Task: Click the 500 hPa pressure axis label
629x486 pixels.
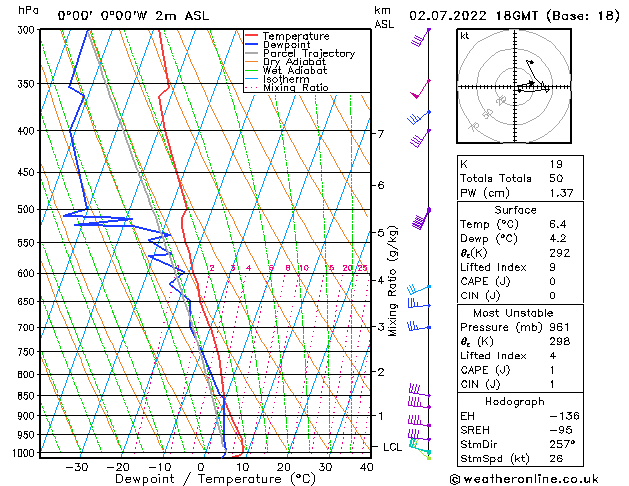Action: 26,209
